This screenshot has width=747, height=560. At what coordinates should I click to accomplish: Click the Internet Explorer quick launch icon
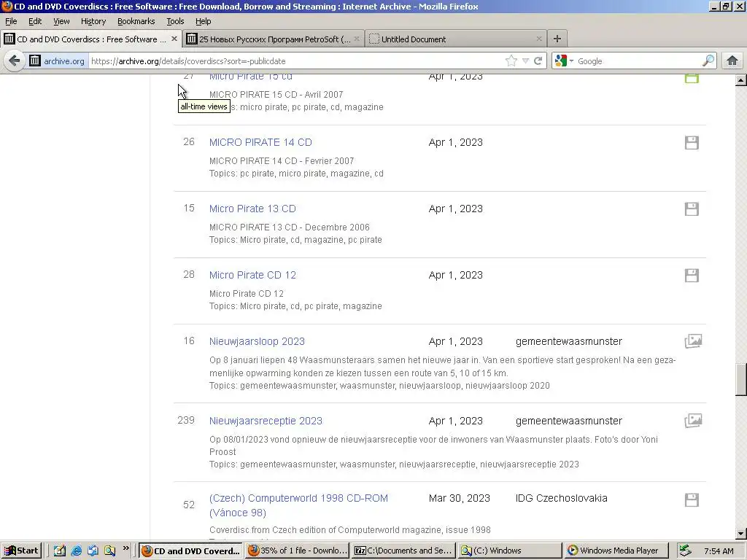point(76,551)
